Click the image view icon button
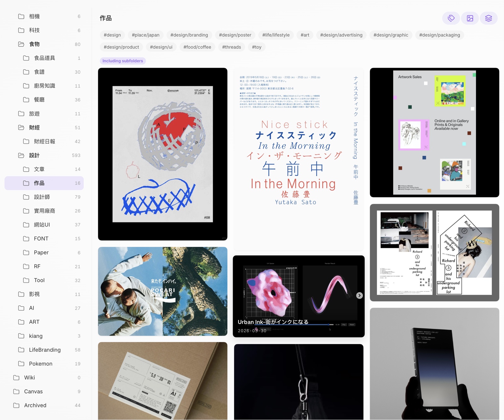Screen dimensions: 504x420 pyautogui.click(x=470, y=18)
